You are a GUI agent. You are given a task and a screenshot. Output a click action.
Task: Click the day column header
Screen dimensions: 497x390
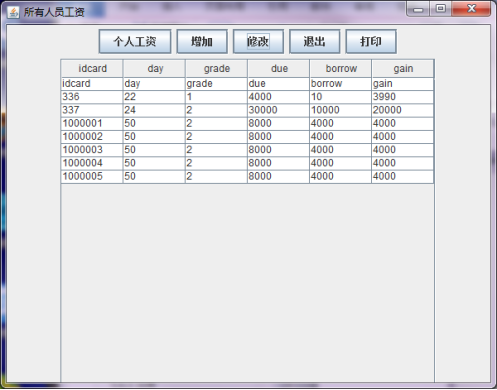(x=154, y=69)
